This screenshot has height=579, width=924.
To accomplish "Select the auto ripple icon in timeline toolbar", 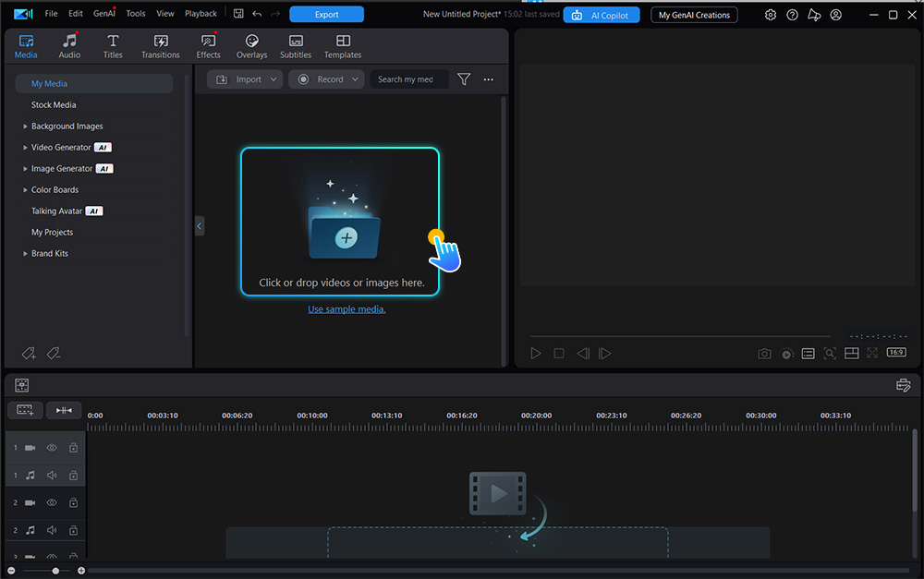I will coord(64,410).
